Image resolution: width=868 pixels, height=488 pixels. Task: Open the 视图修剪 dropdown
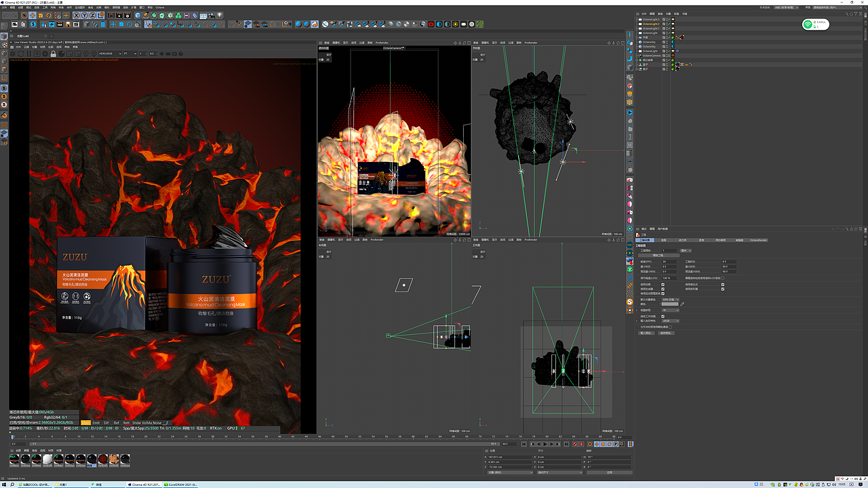[669, 310]
